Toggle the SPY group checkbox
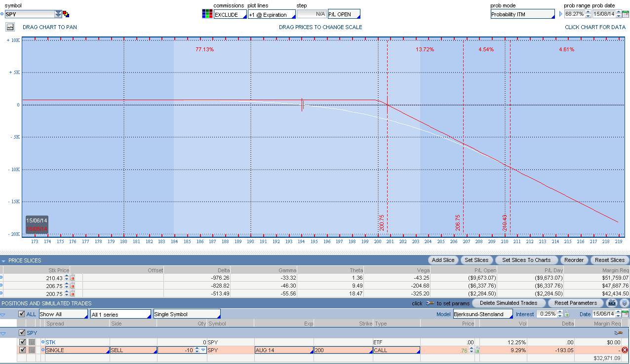The width and height of the screenshot is (630, 364). click(22, 333)
